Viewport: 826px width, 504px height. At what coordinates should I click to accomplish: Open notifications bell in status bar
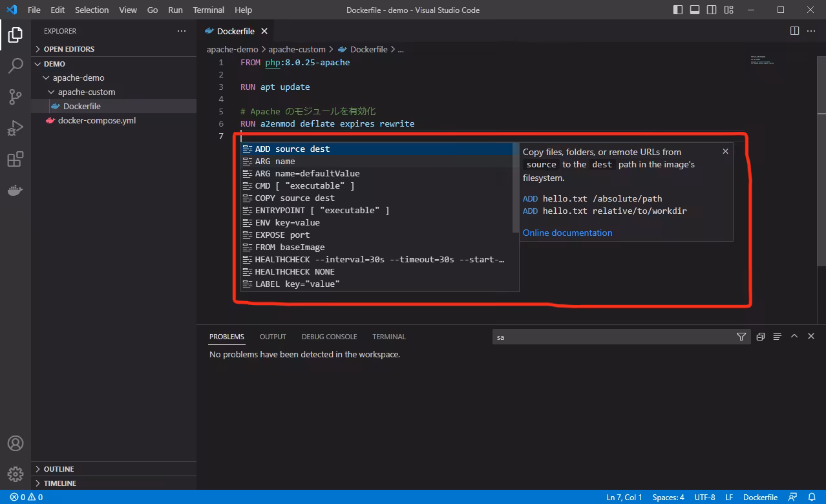click(811, 498)
